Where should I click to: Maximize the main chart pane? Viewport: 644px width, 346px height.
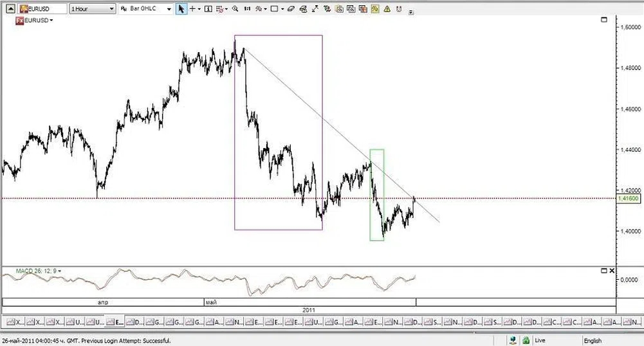pos(603,20)
